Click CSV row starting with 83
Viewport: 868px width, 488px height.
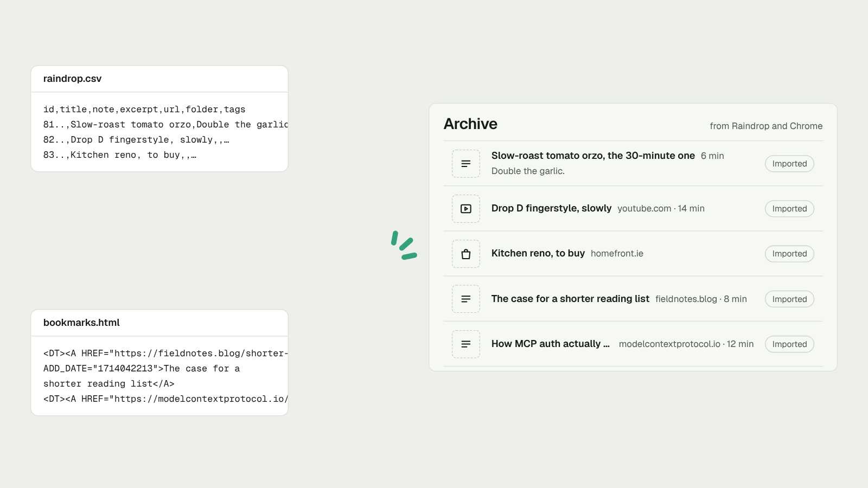click(120, 155)
